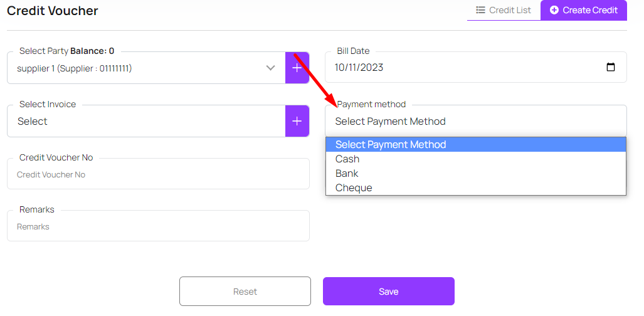
Task: Choose Bank from payment method list
Action: click(x=347, y=174)
